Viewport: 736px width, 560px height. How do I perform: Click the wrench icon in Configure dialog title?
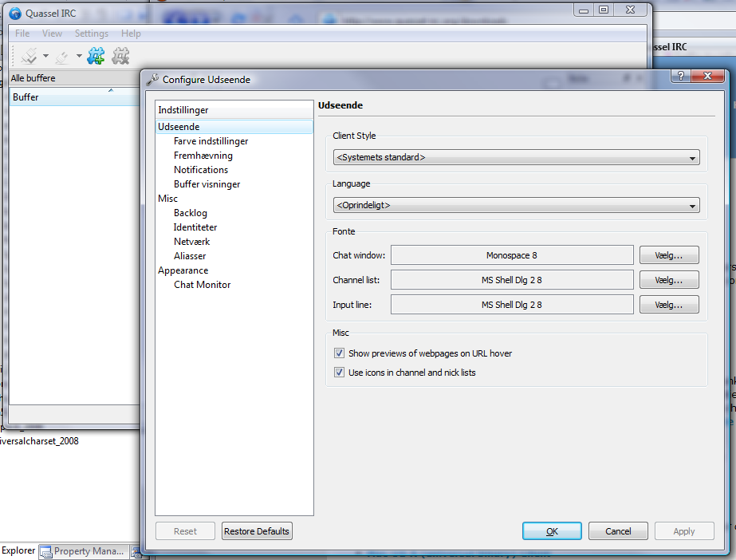(152, 79)
